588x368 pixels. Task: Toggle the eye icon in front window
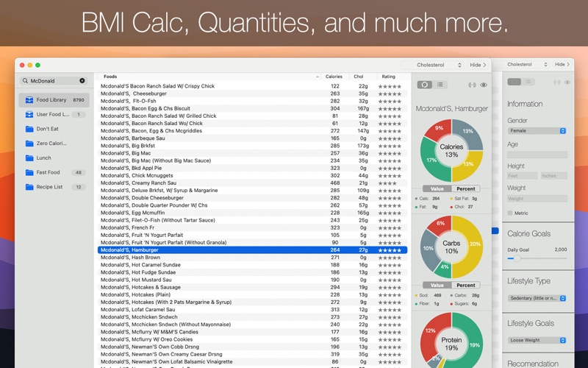pos(484,85)
